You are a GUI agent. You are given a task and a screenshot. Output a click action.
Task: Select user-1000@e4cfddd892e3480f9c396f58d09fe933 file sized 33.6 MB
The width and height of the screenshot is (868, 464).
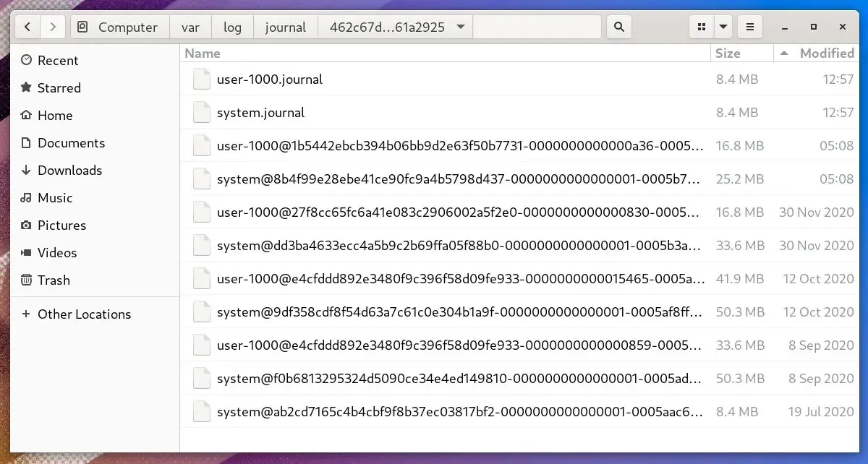[519, 345]
